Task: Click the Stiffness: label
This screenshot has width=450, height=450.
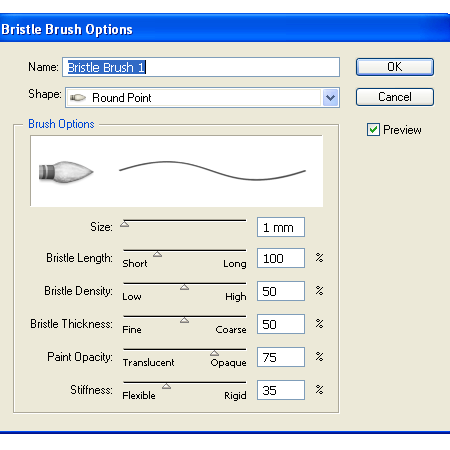Action: (x=91, y=390)
